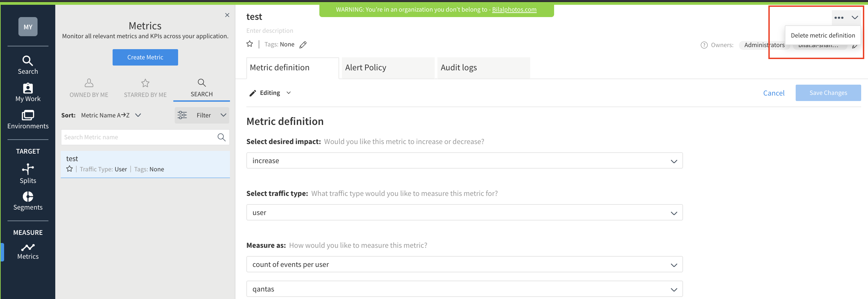Open the Metric definition tab
This screenshot has width=868, height=299.
click(292, 68)
